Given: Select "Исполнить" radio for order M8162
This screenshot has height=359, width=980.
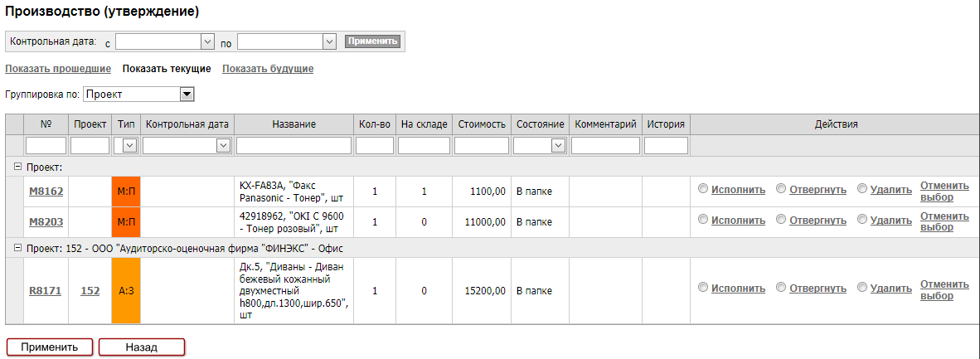Looking at the screenshot, I should pyautogui.click(x=703, y=189).
